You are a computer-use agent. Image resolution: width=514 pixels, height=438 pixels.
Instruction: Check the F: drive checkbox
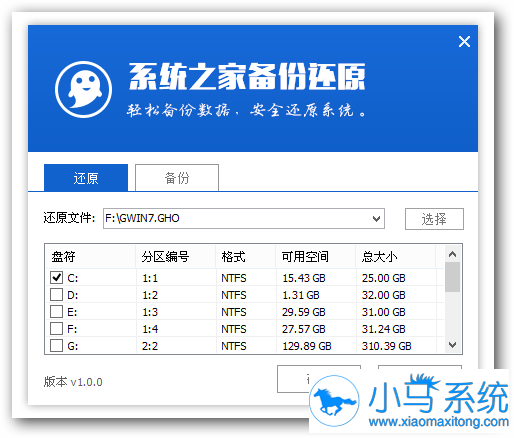[x=56, y=329]
